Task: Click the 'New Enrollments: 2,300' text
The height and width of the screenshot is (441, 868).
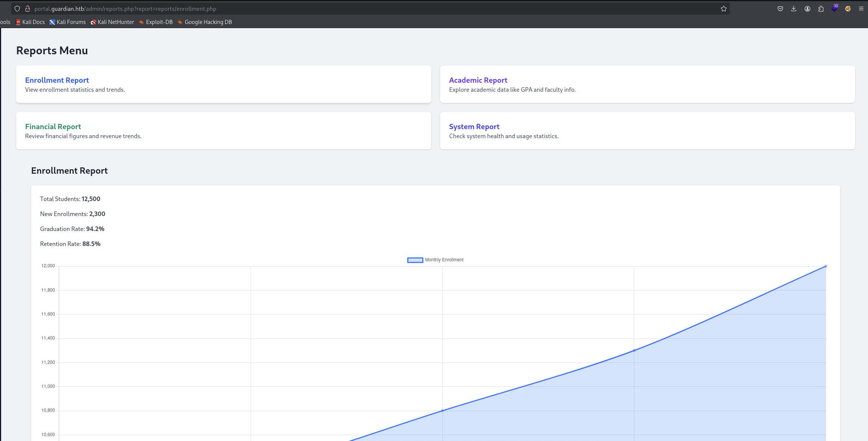Action: click(x=73, y=214)
